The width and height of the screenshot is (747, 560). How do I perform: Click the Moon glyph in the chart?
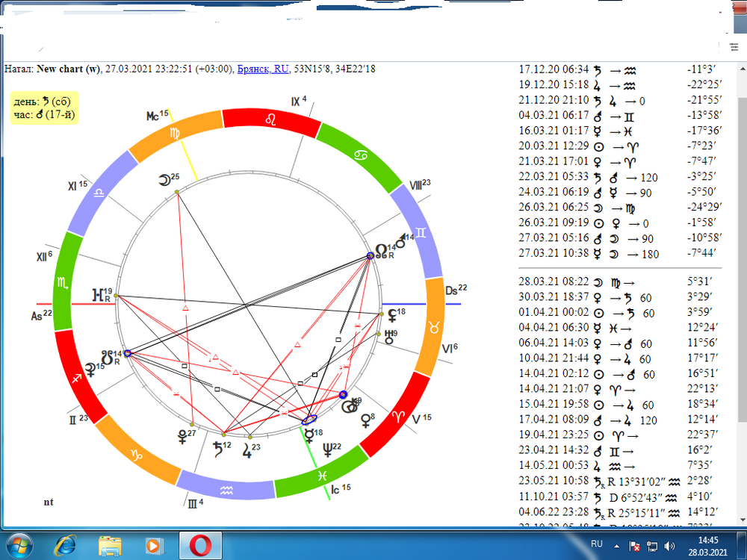pyautogui.click(x=164, y=181)
